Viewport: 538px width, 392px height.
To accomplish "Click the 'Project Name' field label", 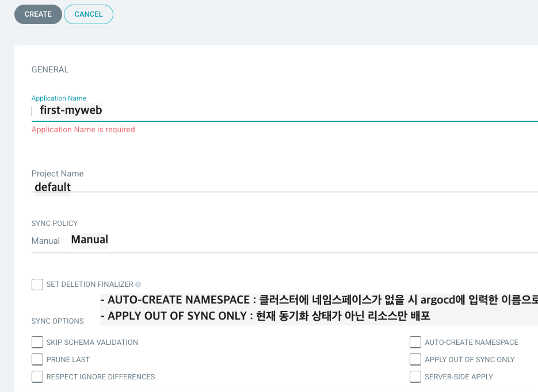I will coord(58,174).
